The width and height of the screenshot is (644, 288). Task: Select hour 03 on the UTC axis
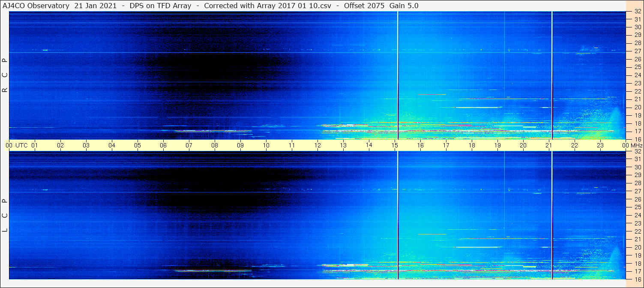coord(86,146)
